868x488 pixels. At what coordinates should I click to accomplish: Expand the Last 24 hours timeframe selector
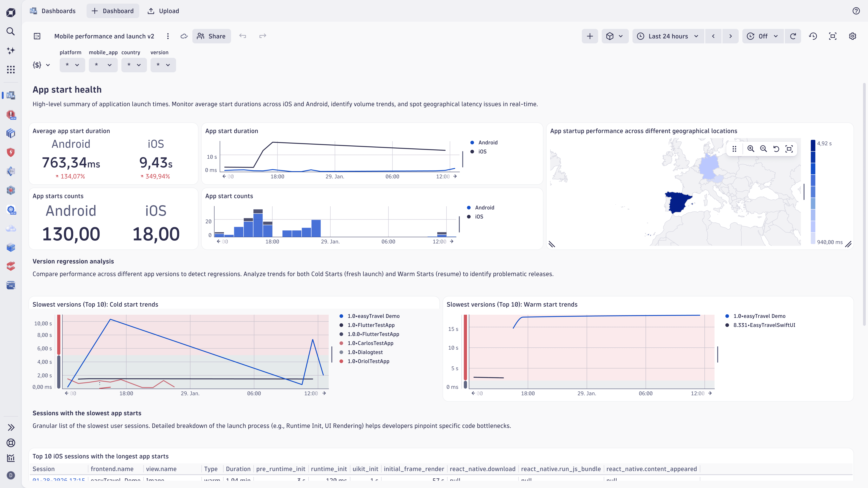[668, 36]
